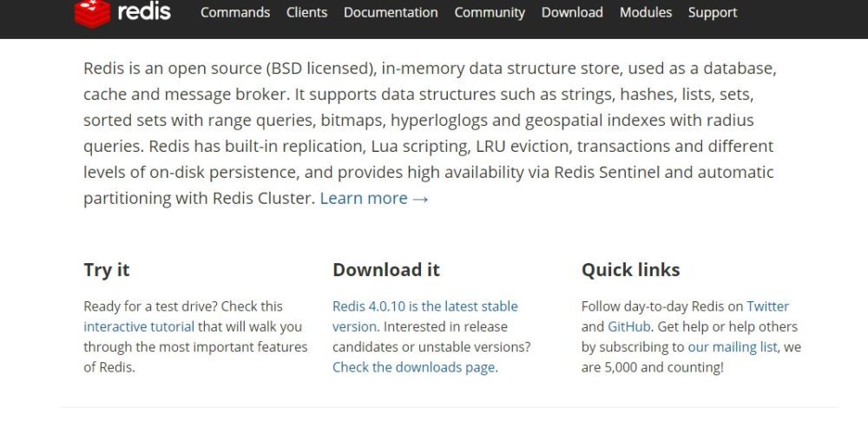This screenshot has width=868, height=441.
Task: Open the Download navigation item
Action: click(x=572, y=12)
